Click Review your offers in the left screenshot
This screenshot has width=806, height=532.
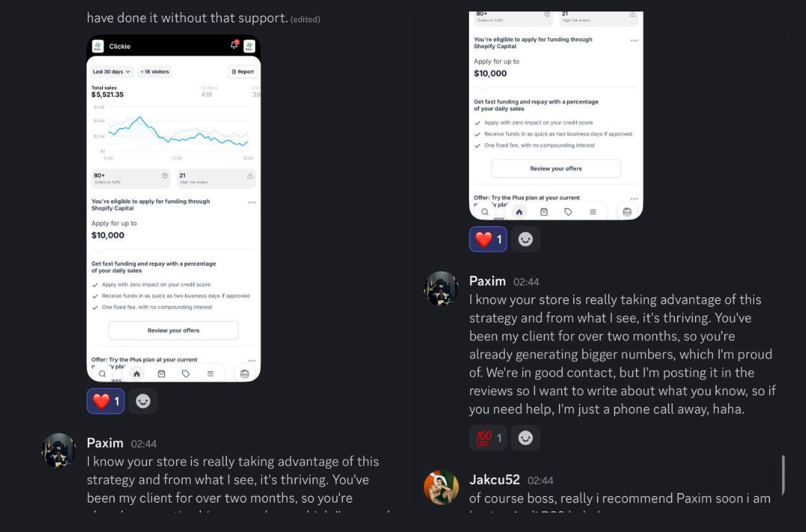[174, 330]
